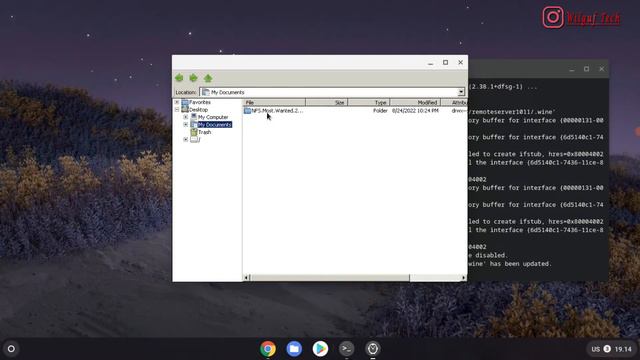Open the Terminal app from the shelf
This screenshot has width=640, height=360.
pyautogui.click(x=346, y=349)
